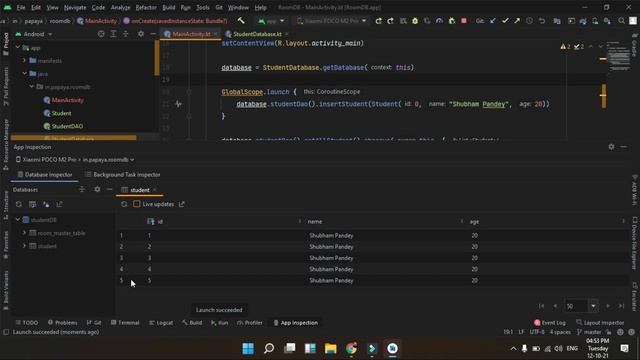This screenshot has height=360, width=640.
Task: Click the Apply Changes and Restart Activity icon
Action: (391, 21)
